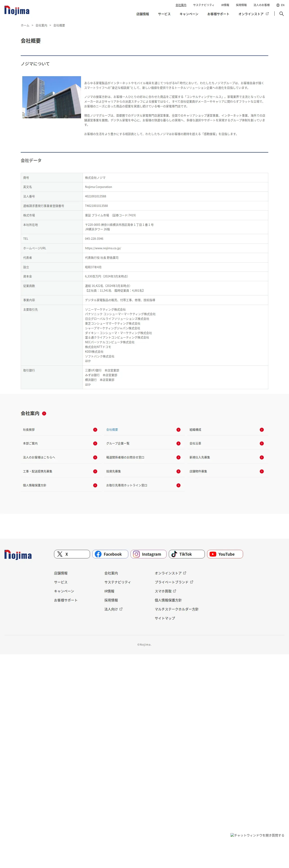Click red arrow on 店舗物件募集 row
The image size is (289, 868).
coord(262,471)
